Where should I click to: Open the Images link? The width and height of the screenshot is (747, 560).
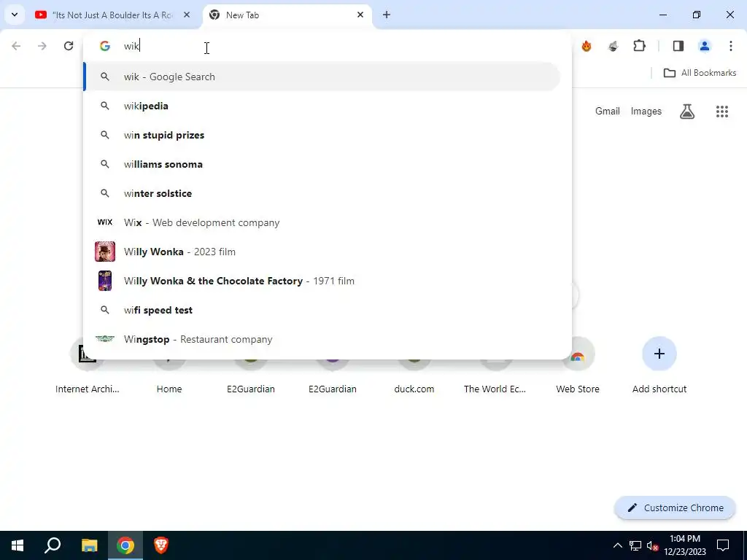click(x=646, y=111)
